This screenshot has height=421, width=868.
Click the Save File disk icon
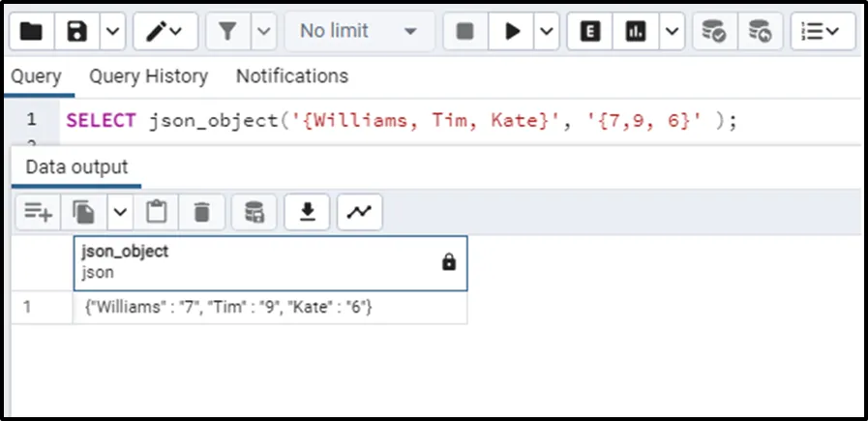[77, 32]
